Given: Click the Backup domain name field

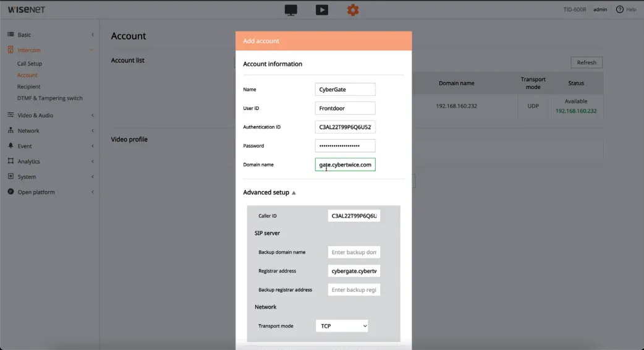Looking at the screenshot, I should pos(354,252).
